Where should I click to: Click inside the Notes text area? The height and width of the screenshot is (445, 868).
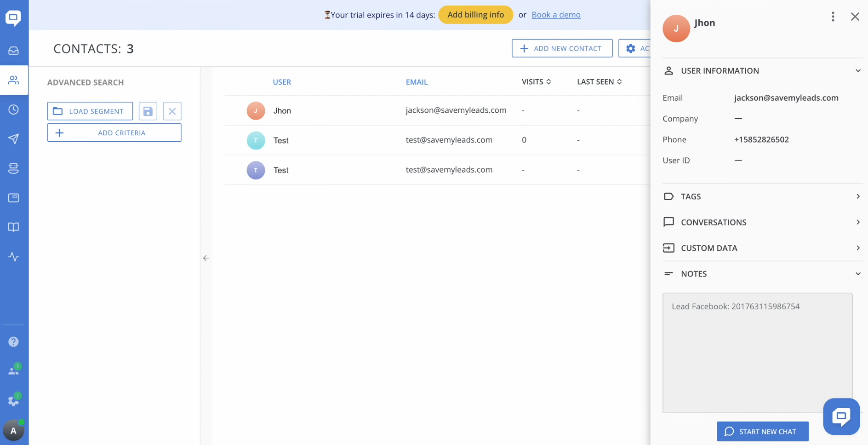pyautogui.click(x=757, y=353)
